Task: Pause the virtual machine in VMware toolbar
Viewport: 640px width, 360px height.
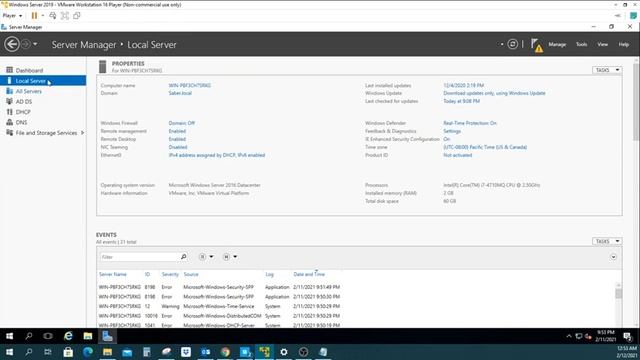Action: coord(34,16)
